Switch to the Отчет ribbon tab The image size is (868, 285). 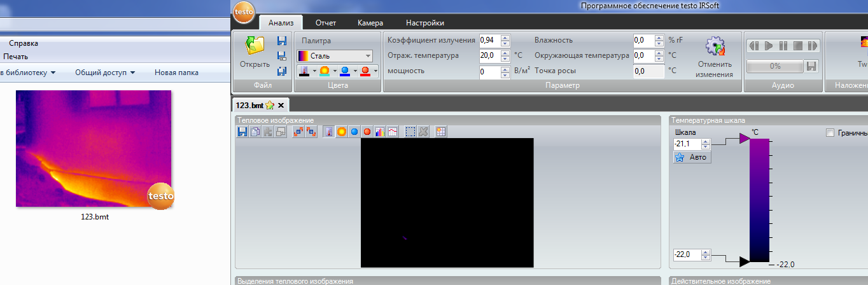pos(325,23)
